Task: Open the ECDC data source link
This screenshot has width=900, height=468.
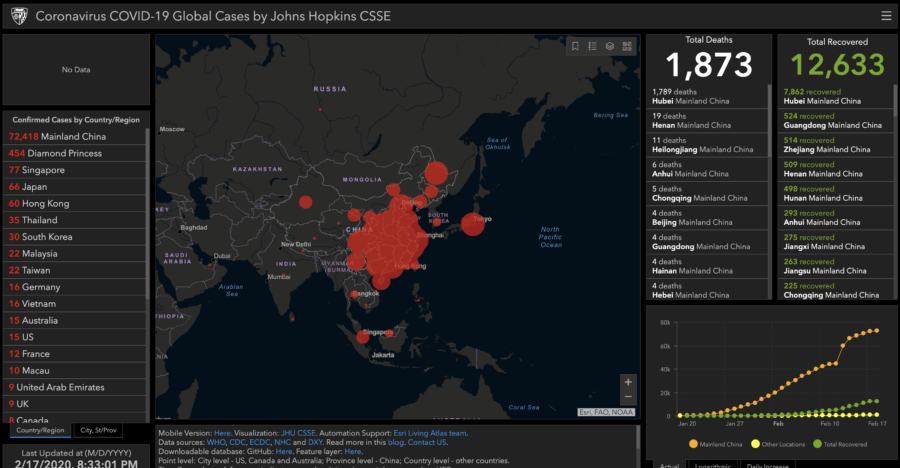Action: point(259,442)
